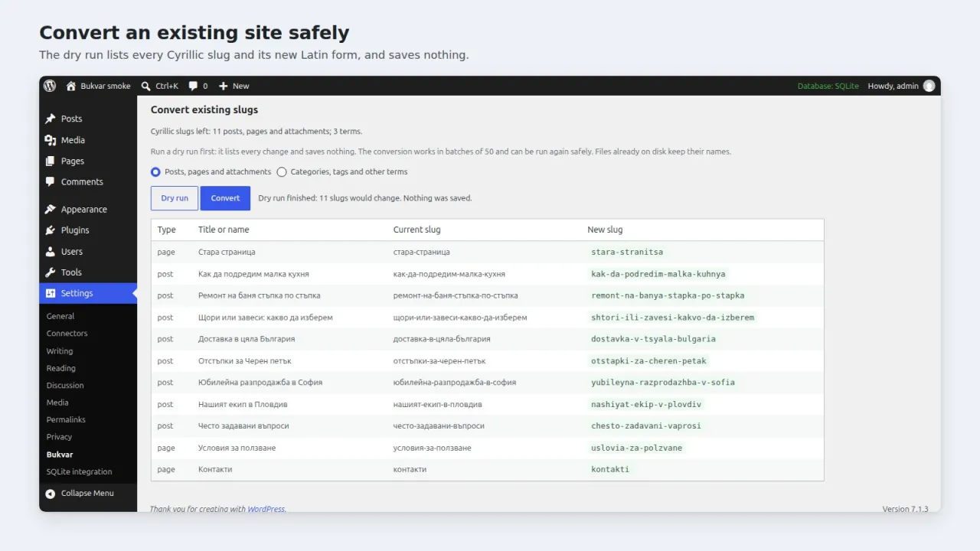Screen dimensions: 980x551
Task: Click current slug условия-за-ползване
Action: coord(432,448)
